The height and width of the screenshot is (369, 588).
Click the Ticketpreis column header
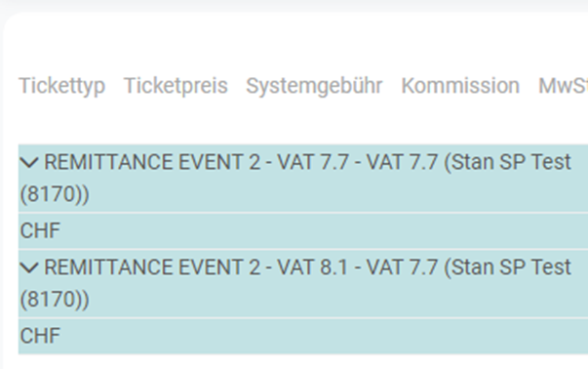(x=176, y=86)
